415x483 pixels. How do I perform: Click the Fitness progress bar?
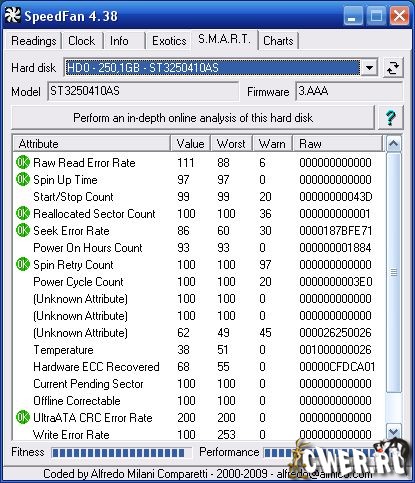122,453
